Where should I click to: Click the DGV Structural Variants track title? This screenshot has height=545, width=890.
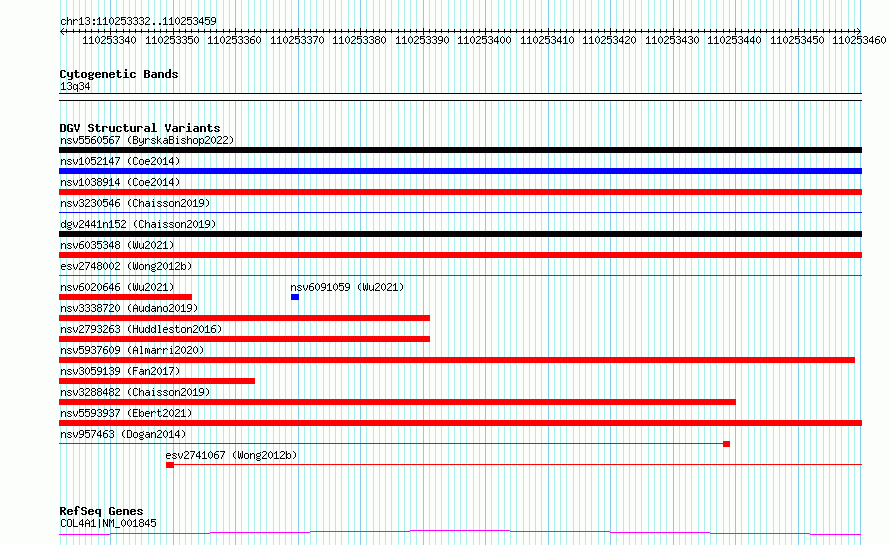pyautogui.click(x=140, y=128)
